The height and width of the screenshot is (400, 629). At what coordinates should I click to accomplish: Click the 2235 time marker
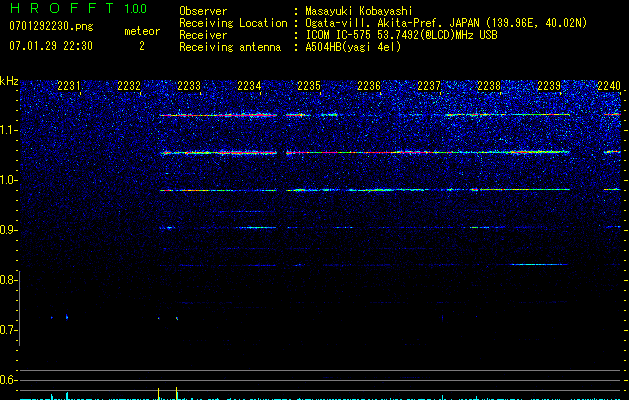[x=309, y=86]
